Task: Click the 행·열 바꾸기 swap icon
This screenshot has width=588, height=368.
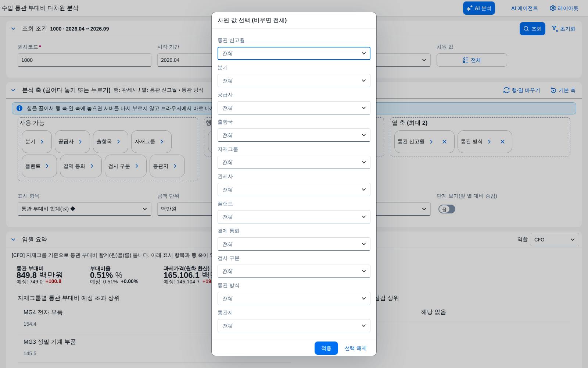Action: 506,90
